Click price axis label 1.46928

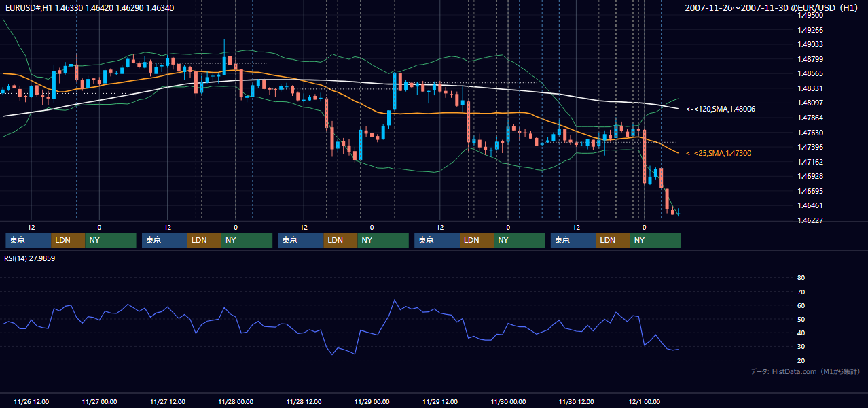click(x=810, y=176)
